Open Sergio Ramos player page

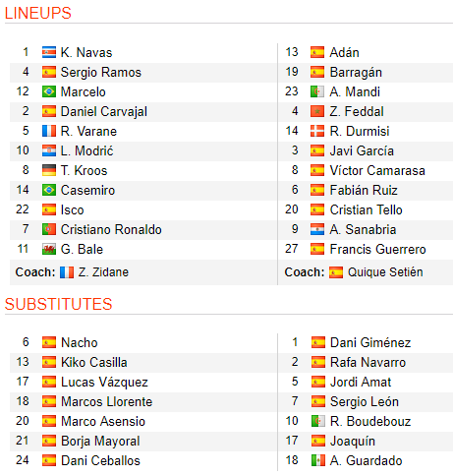pos(101,73)
